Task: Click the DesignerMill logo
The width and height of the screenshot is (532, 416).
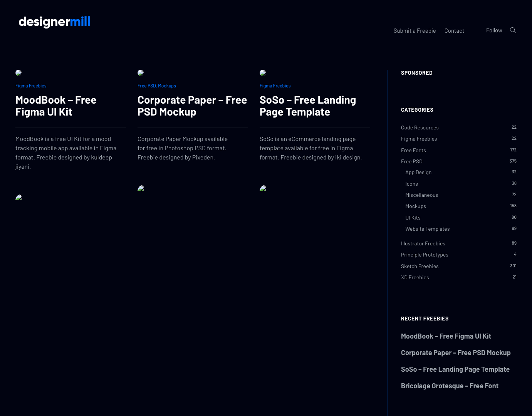Action: tap(54, 22)
